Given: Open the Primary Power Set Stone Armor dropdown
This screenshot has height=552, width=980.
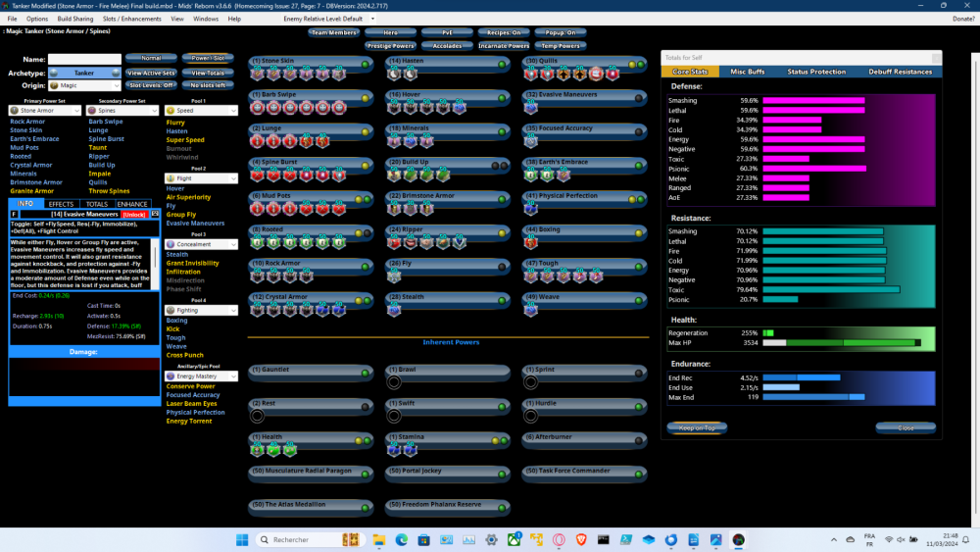Looking at the screenshot, I should [45, 111].
